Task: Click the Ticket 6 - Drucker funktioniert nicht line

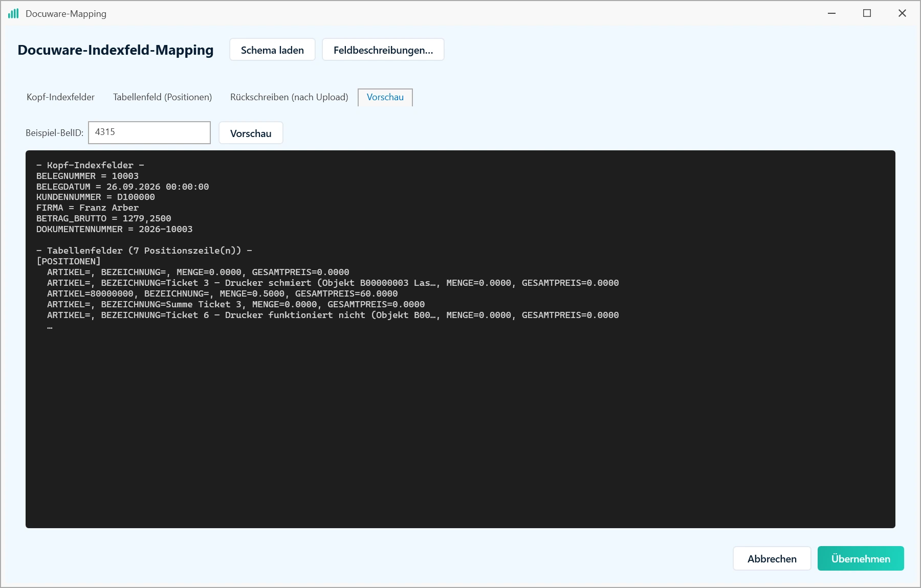Action: [333, 315]
